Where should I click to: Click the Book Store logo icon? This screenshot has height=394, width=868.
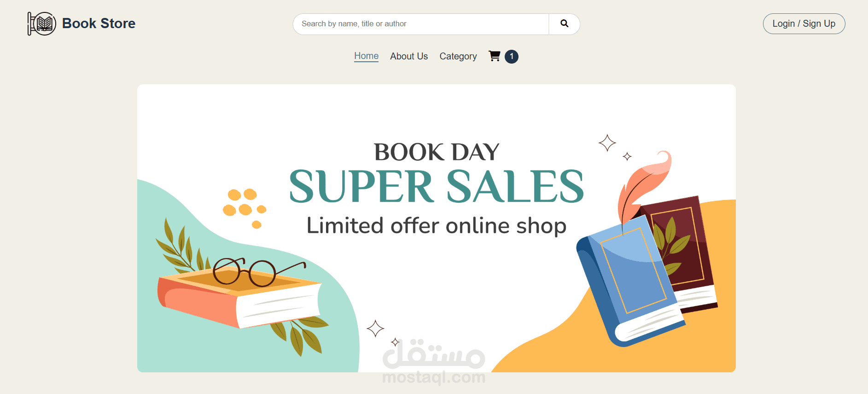[x=42, y=24]
